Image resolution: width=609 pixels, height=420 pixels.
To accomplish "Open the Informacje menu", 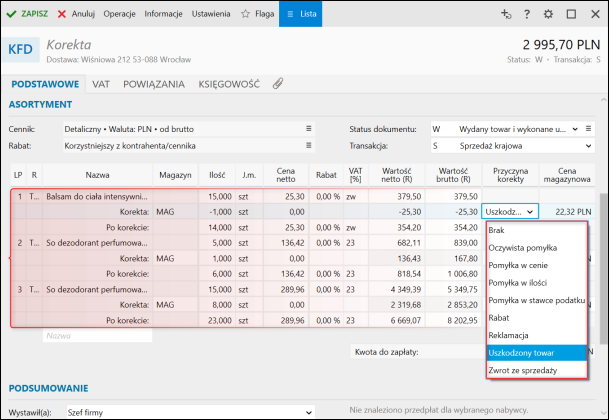I will click(163, 14).
